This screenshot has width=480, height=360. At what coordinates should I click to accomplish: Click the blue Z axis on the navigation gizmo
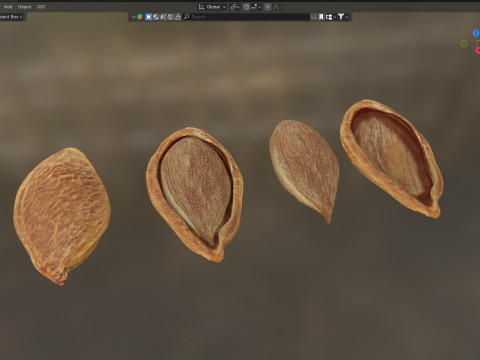click(x=476, y=33)
